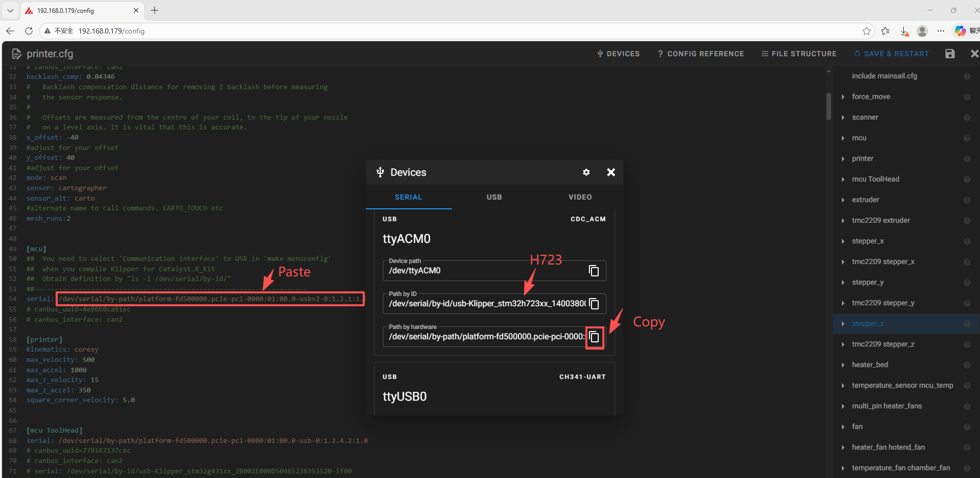This screenshot has width=980, height=478.
Task: Click the save floppy disk icon
Action: point(950,54)
